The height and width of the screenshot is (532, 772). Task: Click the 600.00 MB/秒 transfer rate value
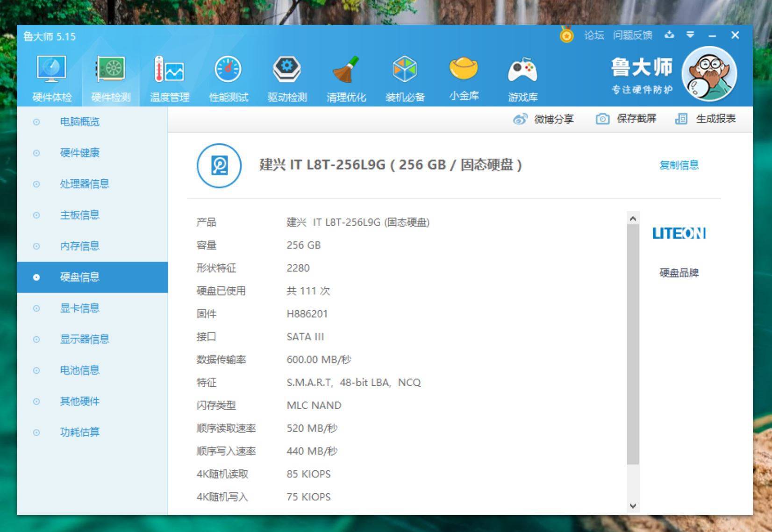pos(319,360)
